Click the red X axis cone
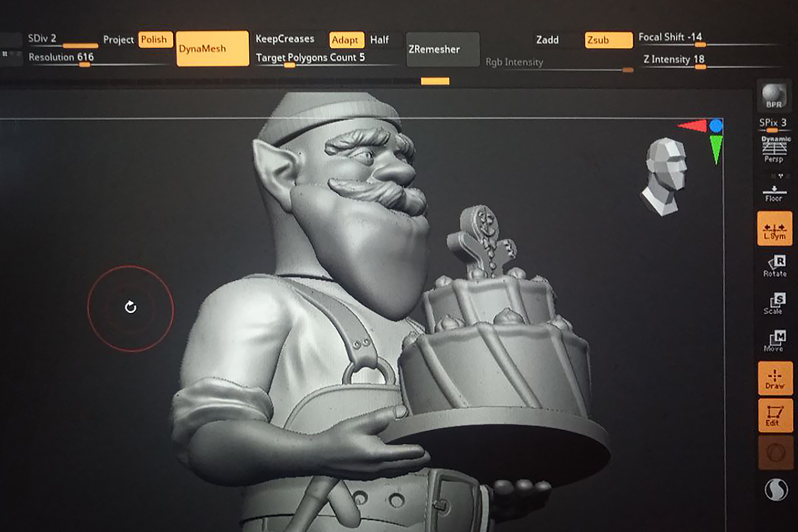 693,126
